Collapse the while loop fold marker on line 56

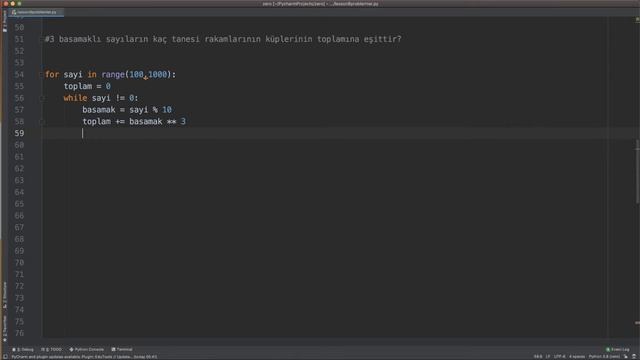(x=42, y=98)
